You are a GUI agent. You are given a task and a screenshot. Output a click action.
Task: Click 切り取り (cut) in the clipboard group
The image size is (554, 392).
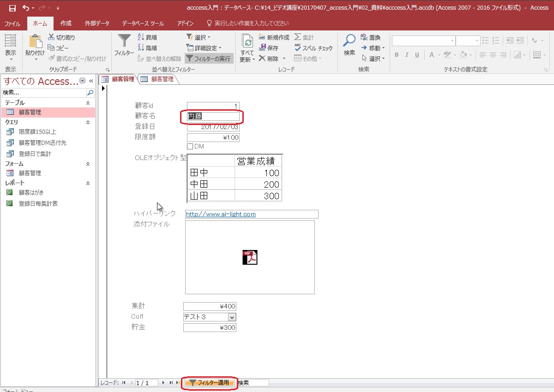[61, 37]
